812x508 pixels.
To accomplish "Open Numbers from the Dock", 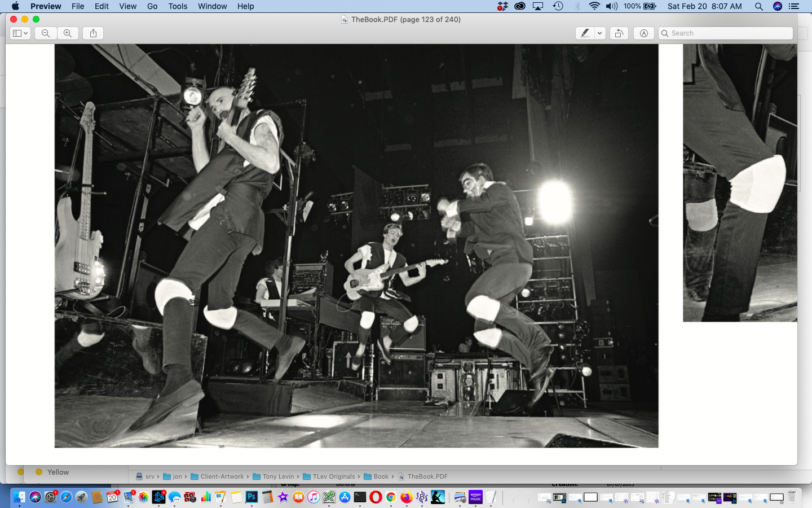I will (205, 497).
